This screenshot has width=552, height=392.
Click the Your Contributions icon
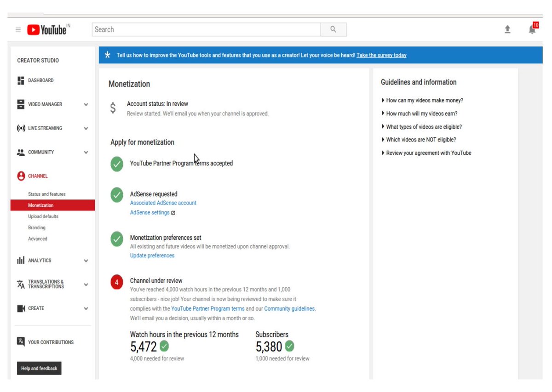point(21,342)
